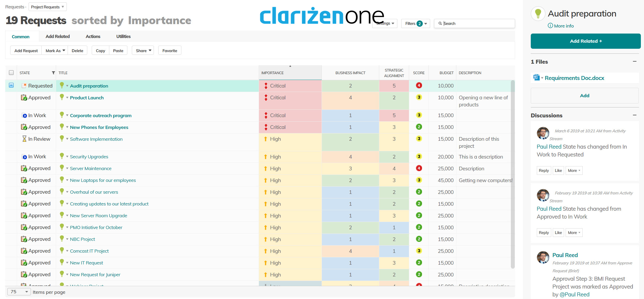Viewport: 644px width, 299px height.
Task: Toggle the select-all checkbox in the table header
Action: pyautogui.click(x=11, y=73)
